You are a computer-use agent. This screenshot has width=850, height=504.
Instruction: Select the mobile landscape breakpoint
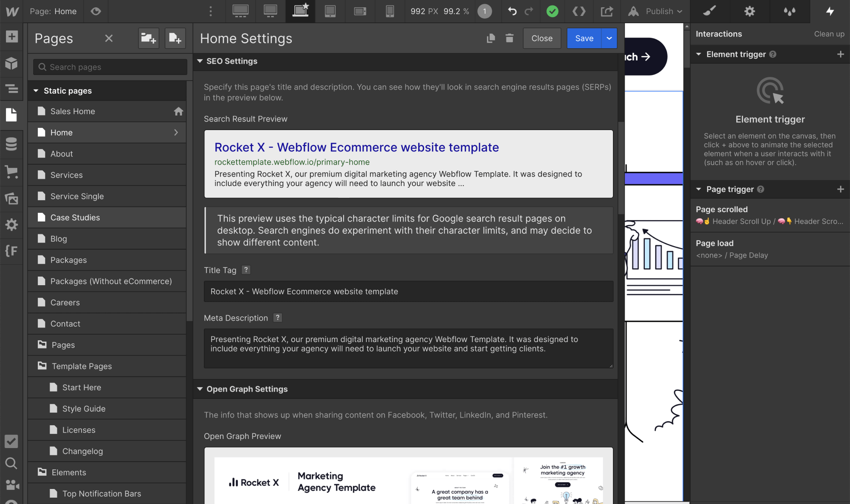(x=360, y=11)
